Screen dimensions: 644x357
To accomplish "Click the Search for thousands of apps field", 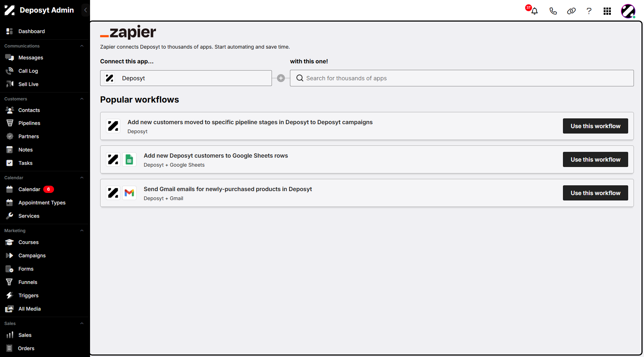I will (462, 78).
